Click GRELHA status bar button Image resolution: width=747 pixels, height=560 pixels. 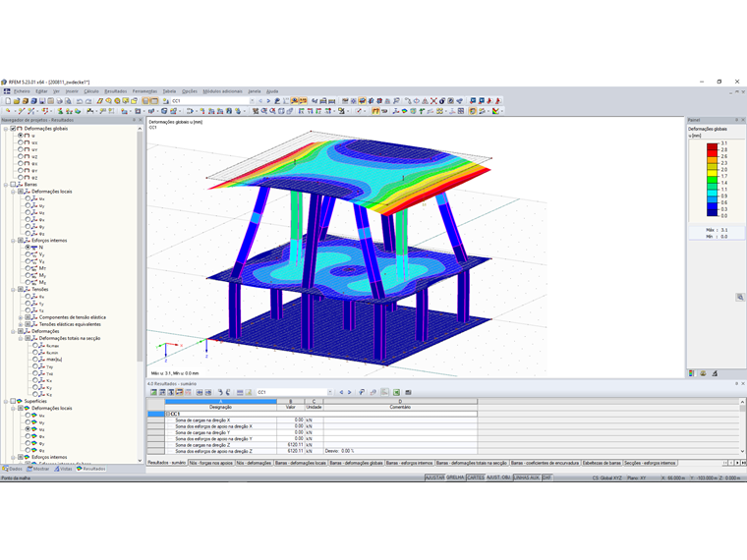point(455,477)
